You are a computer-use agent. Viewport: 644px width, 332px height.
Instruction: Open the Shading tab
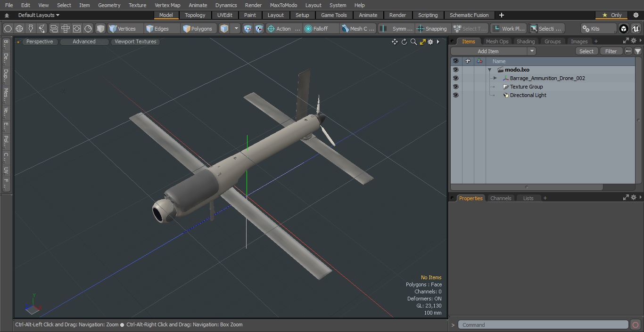coord(526,41)
